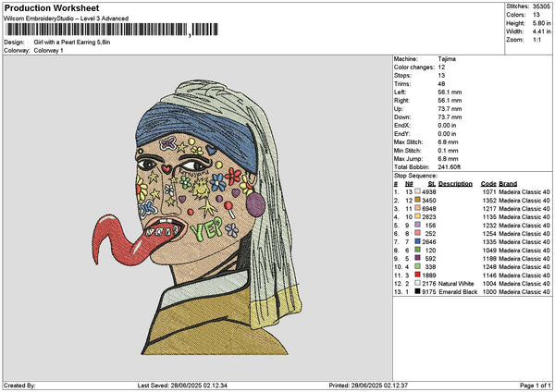
Task: Click the red swatch for code 1146
Action: (418, 275)
